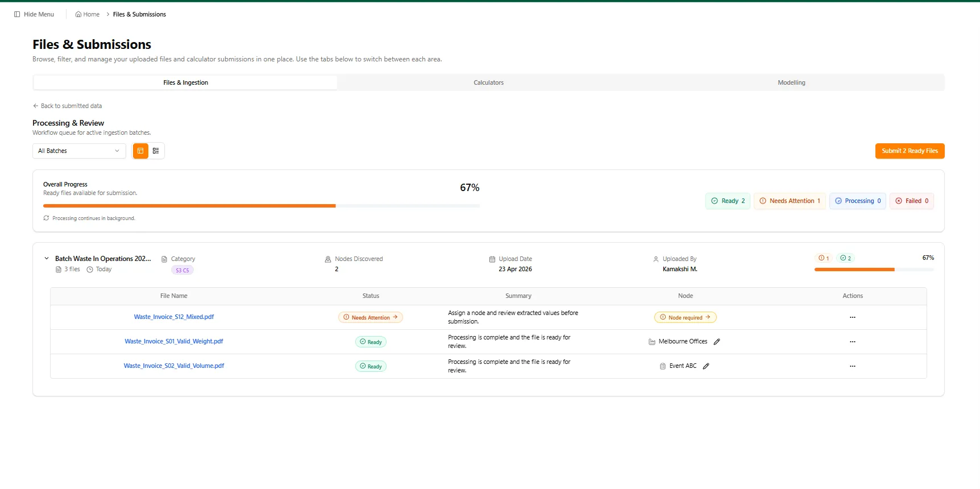This screenshot has height=489, width=980.
Task: Filter by Ready 2 status chip
Action: click(728, 201)
